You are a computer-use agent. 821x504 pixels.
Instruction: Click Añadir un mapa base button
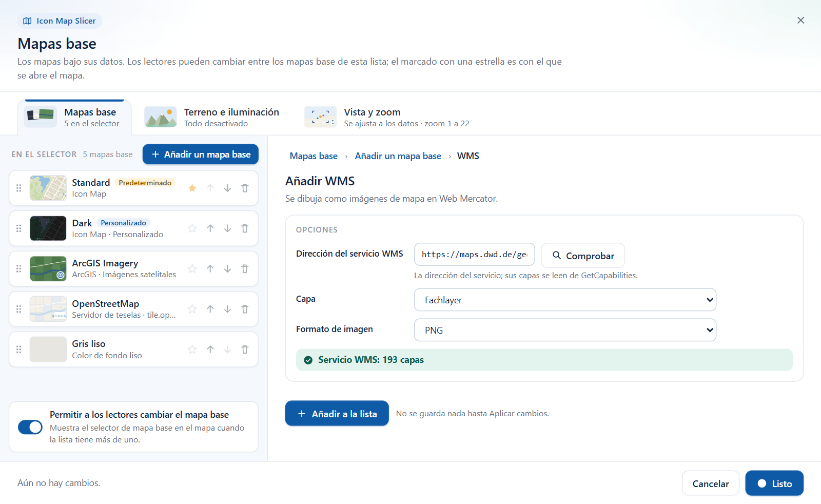click(x=201, y=154)
